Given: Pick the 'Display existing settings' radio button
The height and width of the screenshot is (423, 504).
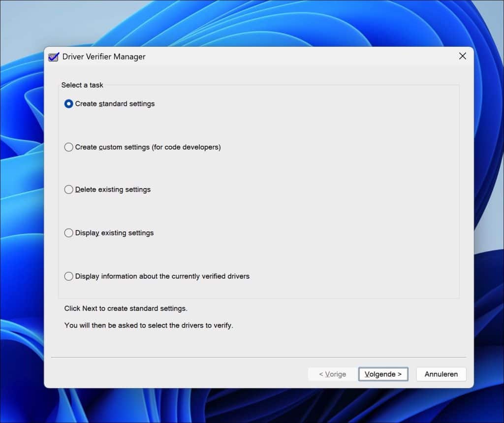Looking at the screenshot, I should [x=69, y=233].
